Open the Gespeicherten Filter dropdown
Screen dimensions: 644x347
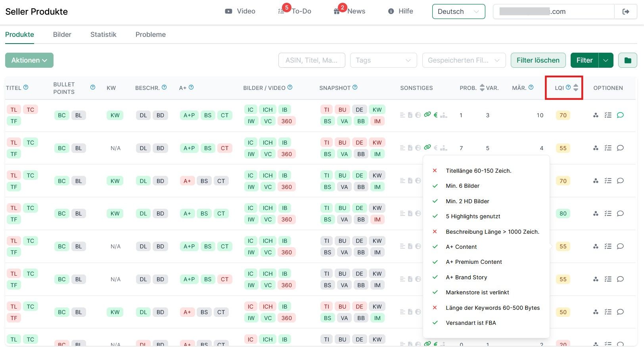[464, 60]
